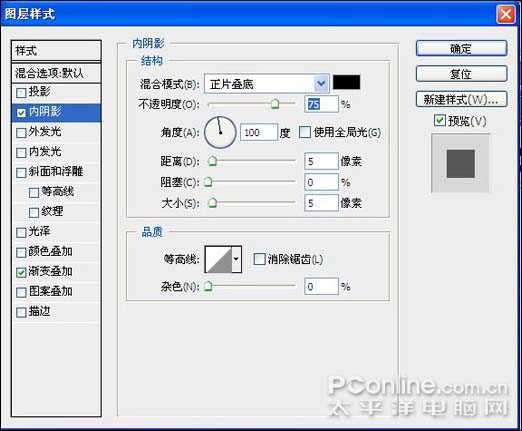Click the 杂色 noise value field
The width and height of the screenshot is (522, 431).
coord(321,286)
